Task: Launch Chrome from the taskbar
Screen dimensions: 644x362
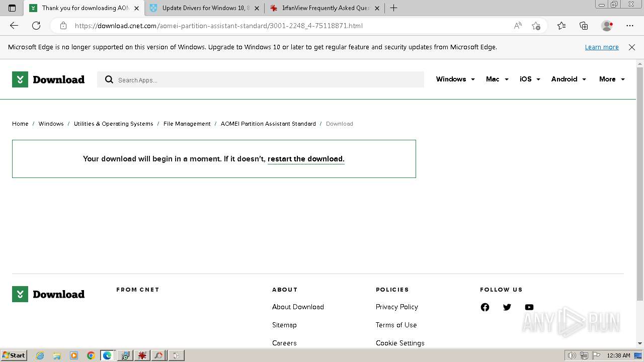Action: tap(91, 355)
